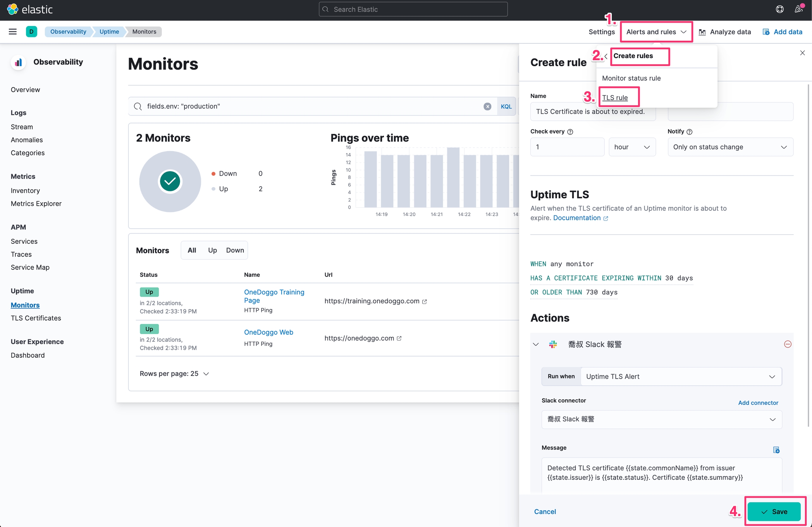The width and height of the screenshot is (812, 527).
Task: Open Uptime TLS Documentation link
Action: click(580, 218)
